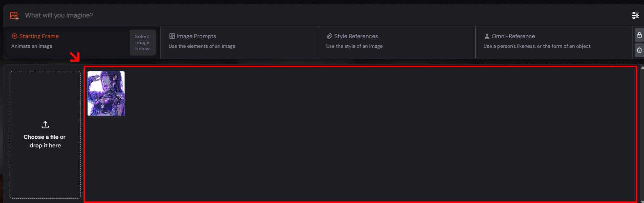Click the Starting Frame play-circle icon
This screenshot has height=203, width=644.
14,36
